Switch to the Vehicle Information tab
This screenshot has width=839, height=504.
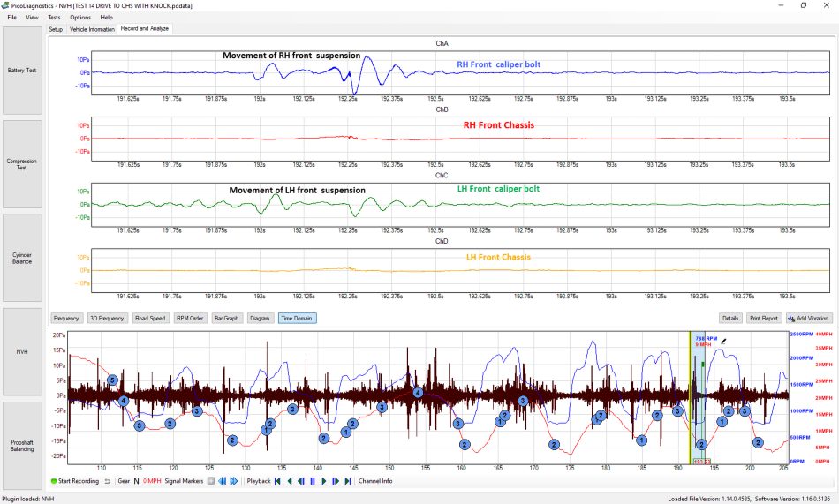click(x=92, y=29)
